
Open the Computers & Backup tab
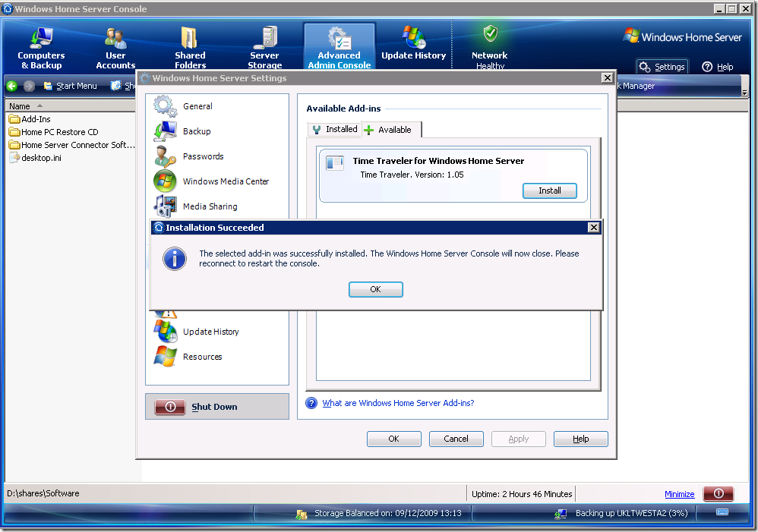pos(41,47)
